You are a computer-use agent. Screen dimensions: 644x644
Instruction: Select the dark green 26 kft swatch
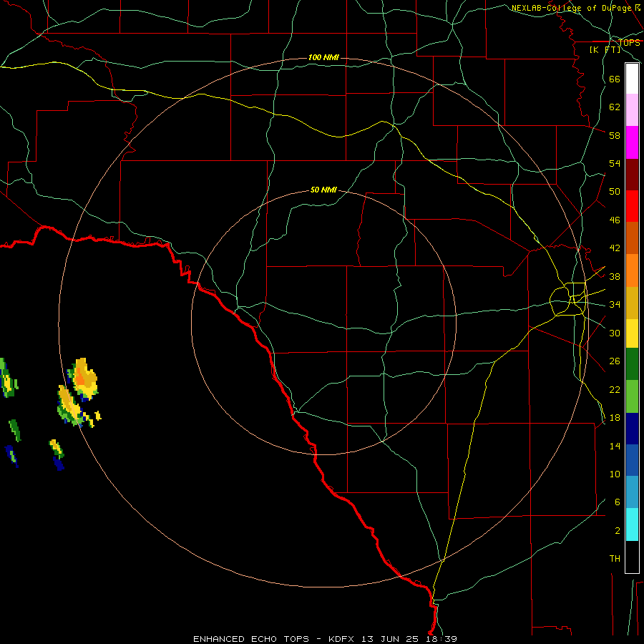point(632,364)
